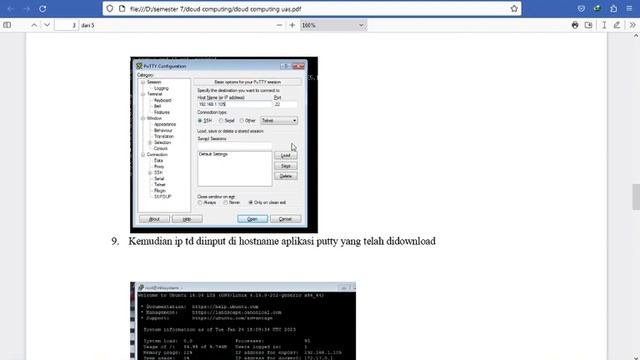Select the SSH radio button in PuTTY

(200, 121)
